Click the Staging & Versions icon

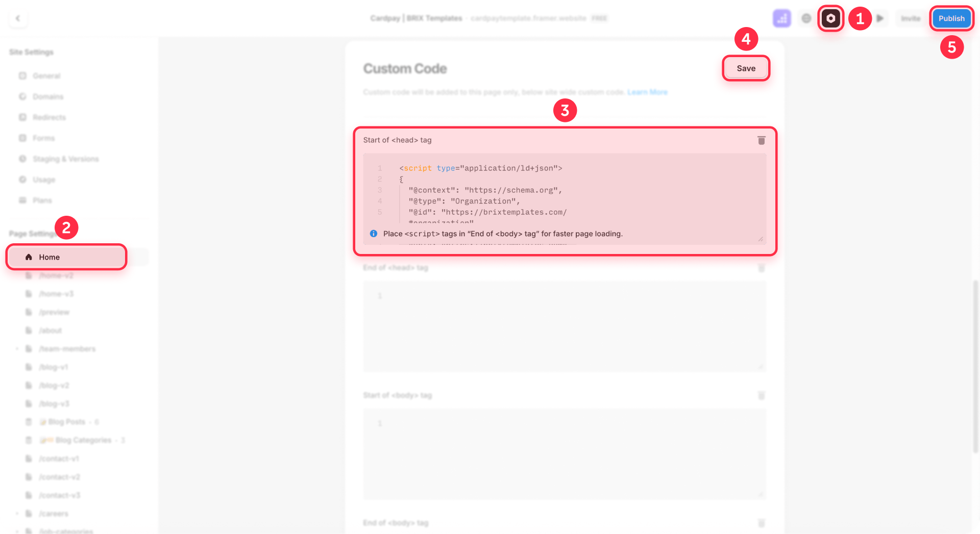22,159
